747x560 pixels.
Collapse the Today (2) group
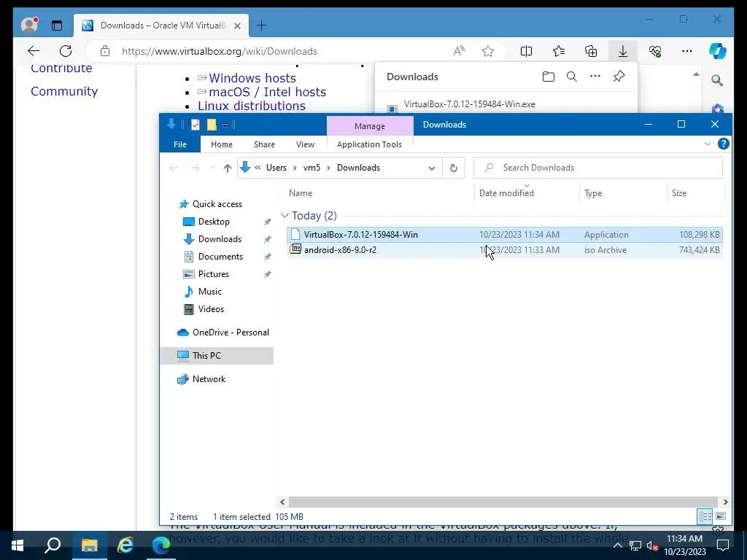(x=285, y=216)
